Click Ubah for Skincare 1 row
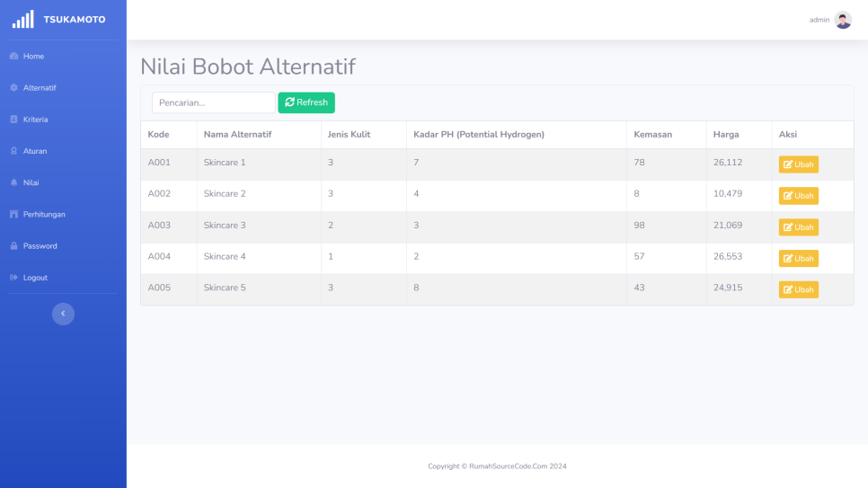This screenshot has width=868, height=488. (x=798, y=164)
